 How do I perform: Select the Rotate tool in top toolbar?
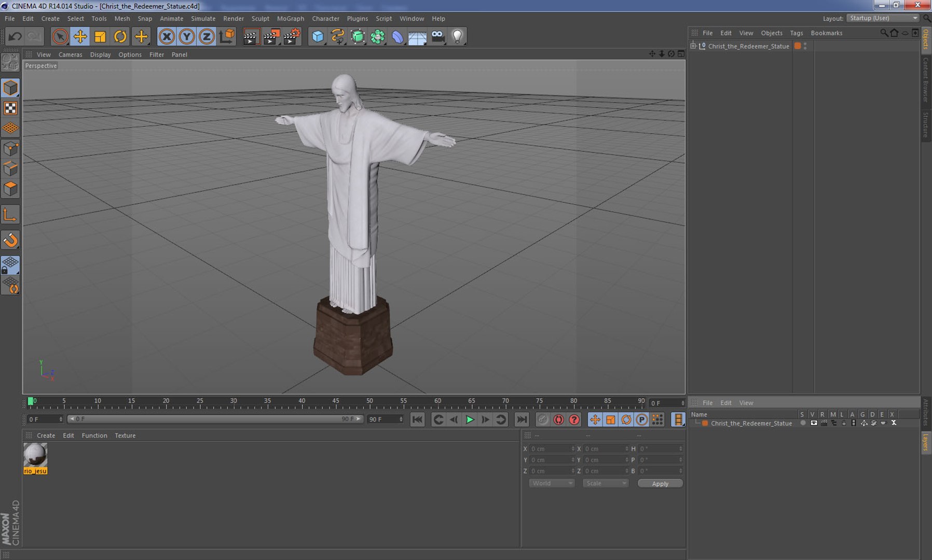tap(120, 36)
